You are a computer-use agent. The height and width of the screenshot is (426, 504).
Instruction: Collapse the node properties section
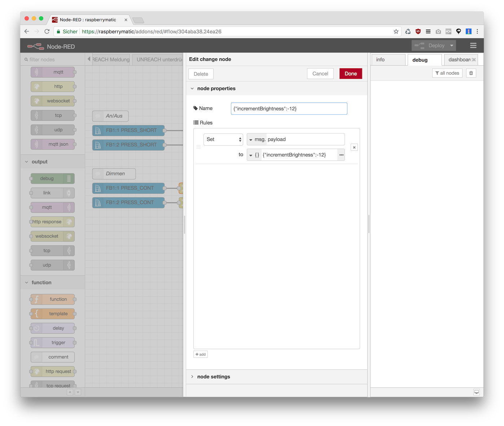(216, 88)
